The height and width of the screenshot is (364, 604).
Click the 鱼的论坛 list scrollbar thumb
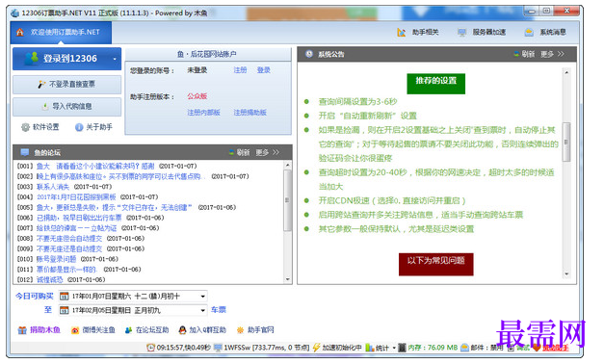point(287,200)
